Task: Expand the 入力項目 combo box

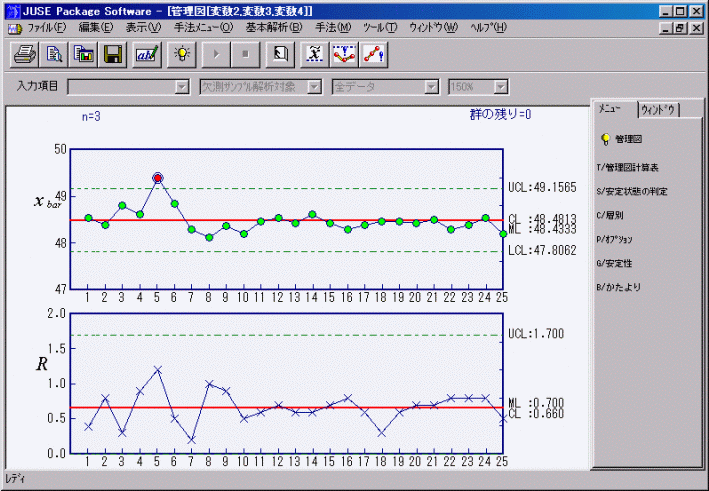Action: point(182,87)
